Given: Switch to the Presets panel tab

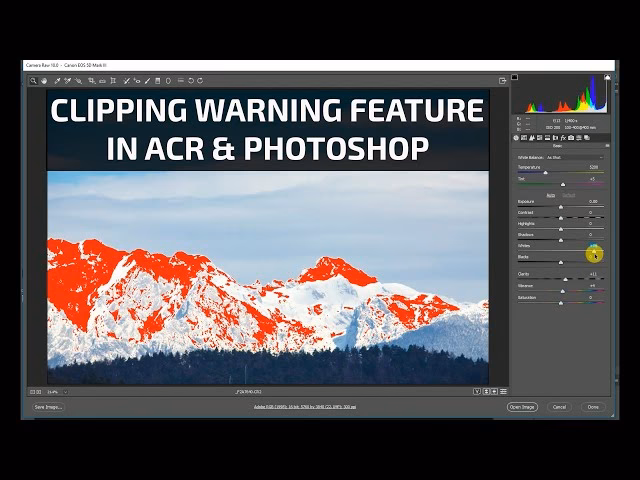Looking at the screenshot, I should (579, 138).
